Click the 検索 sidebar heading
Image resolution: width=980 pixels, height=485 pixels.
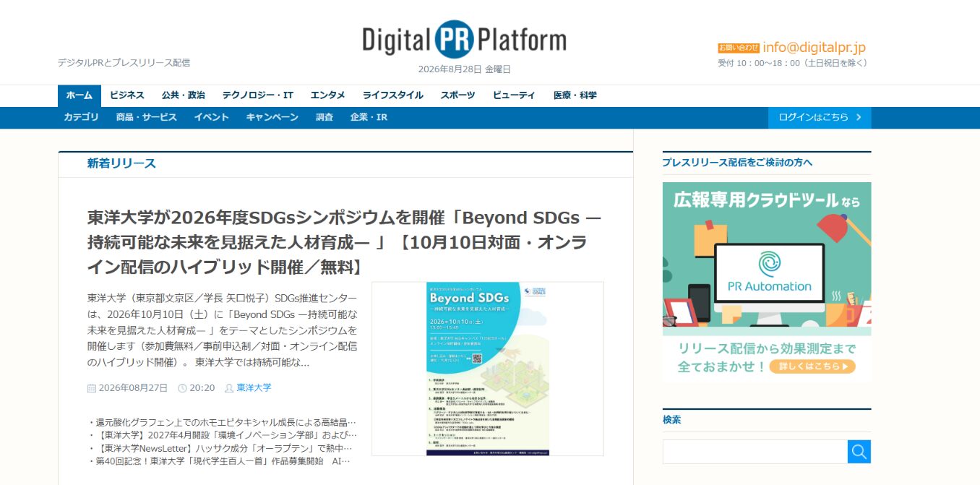[x=671, y=420]
